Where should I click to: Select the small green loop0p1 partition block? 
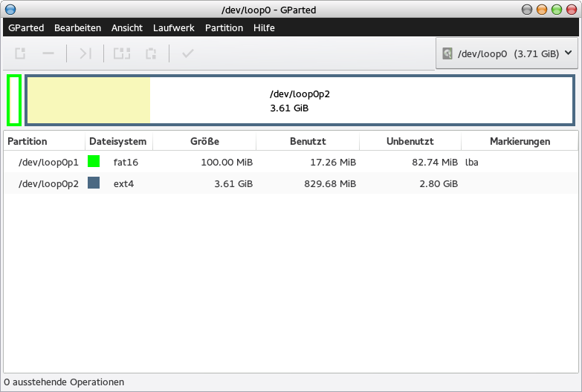pos(14,100)
